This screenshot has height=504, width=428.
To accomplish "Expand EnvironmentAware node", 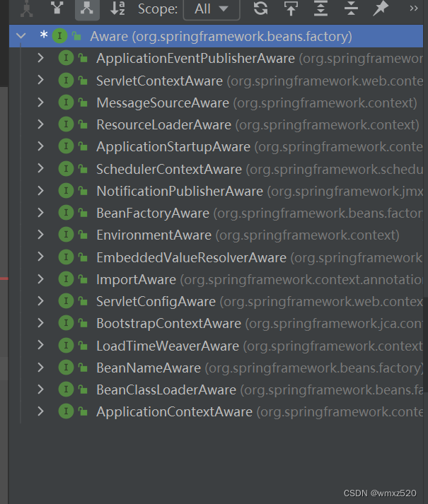I will [40, 235].
